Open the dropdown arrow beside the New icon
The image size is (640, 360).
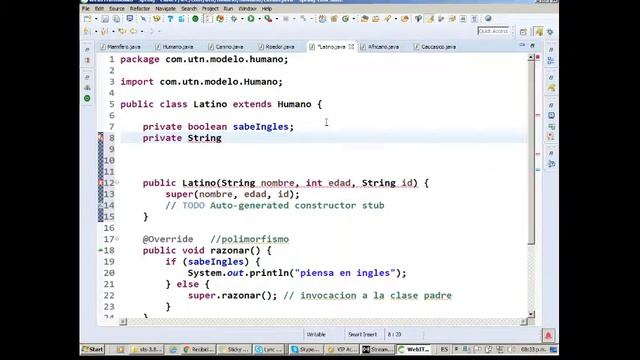(96, 19)
